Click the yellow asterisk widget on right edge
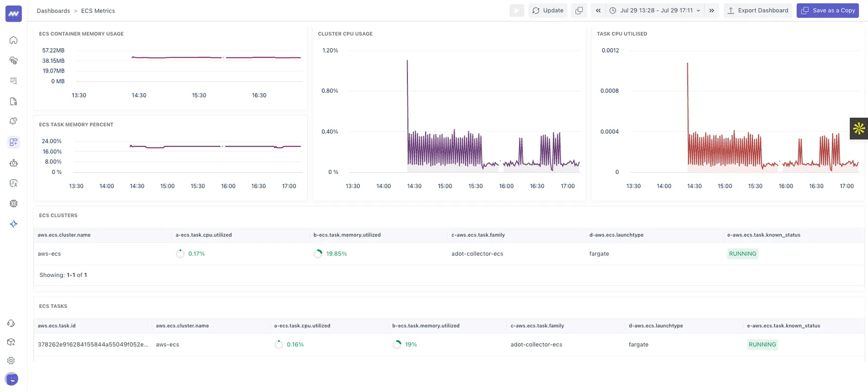Viewport: 868px width, 392px height. pos(859,128)
